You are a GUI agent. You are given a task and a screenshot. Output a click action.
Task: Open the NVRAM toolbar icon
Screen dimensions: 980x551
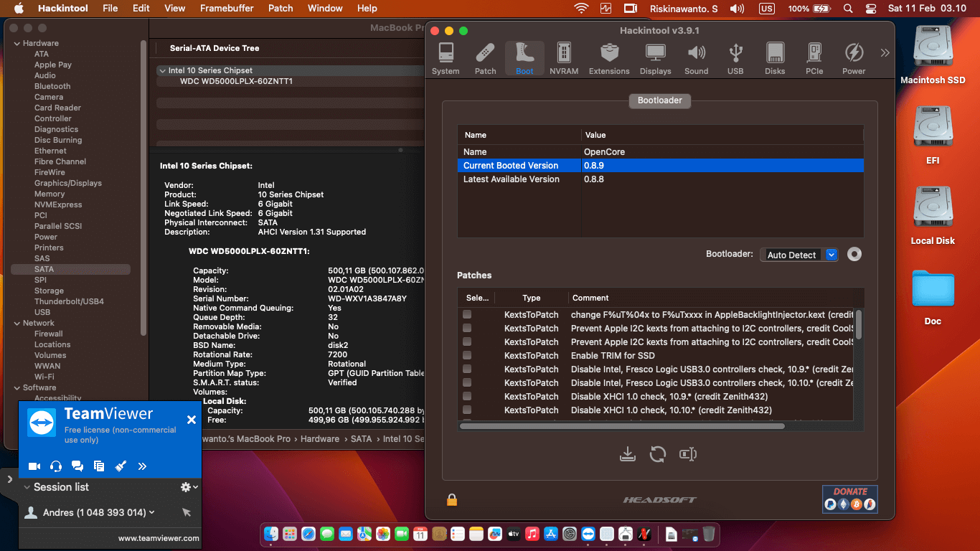564,59
